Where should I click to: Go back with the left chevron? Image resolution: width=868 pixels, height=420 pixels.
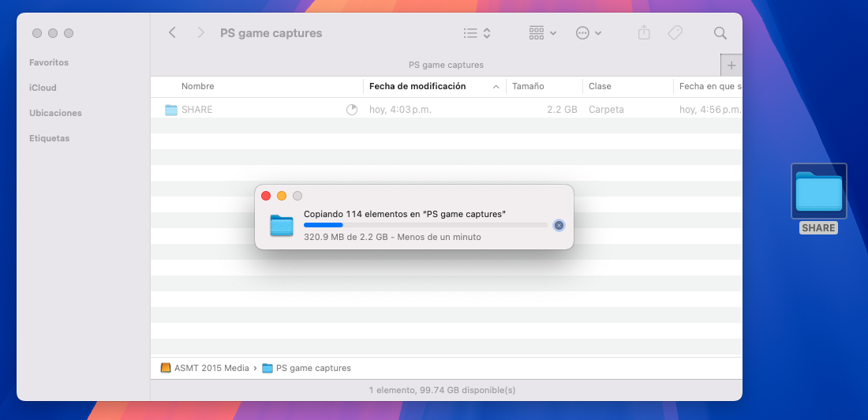coord(172,32)
